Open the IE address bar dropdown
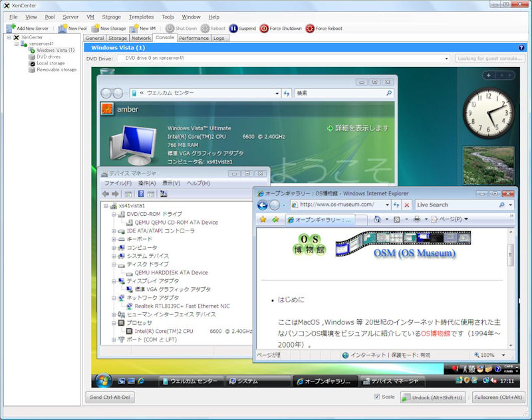The width and height of the screenshot is (532, 420). pos(387,205)
